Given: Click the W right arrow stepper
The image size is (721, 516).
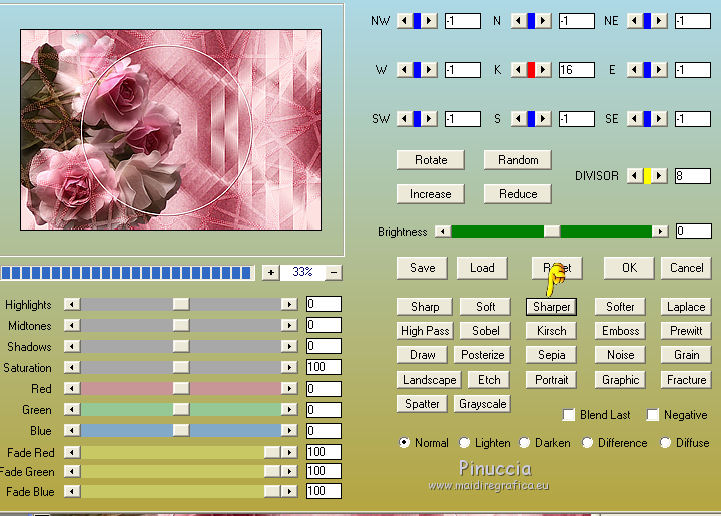Looking at the screenshot, I should pyautogui.click(x=429, y=70).
